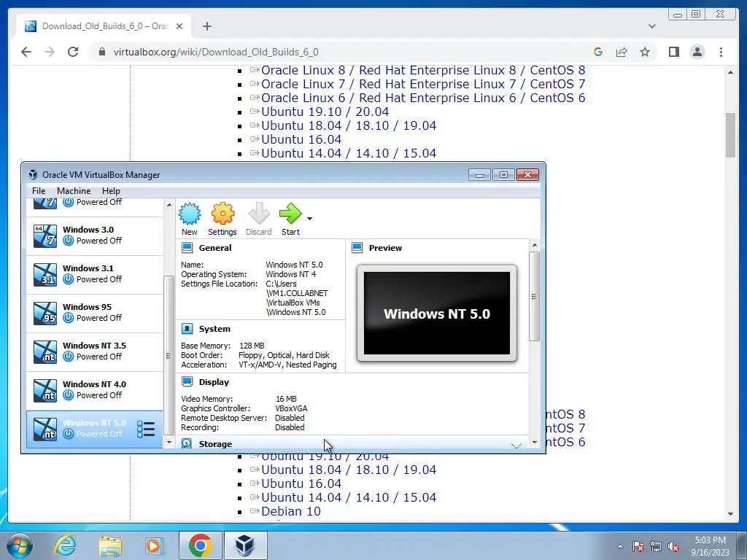Open the Chrome three-dot menu
Screen dimensions: 747x560
[721, 52]
